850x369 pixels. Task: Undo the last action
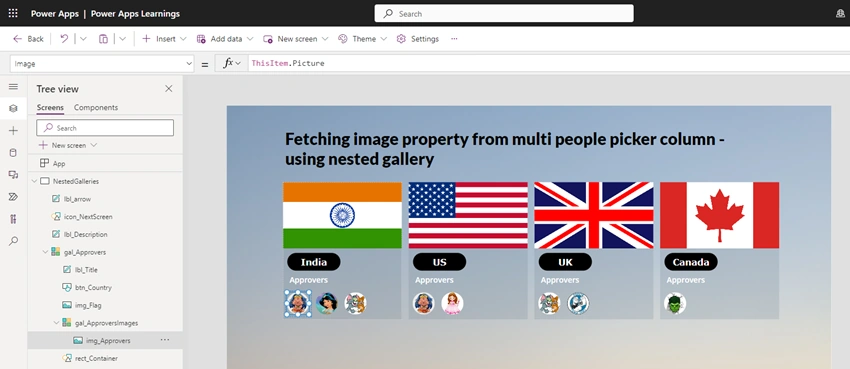coord(64,39)
